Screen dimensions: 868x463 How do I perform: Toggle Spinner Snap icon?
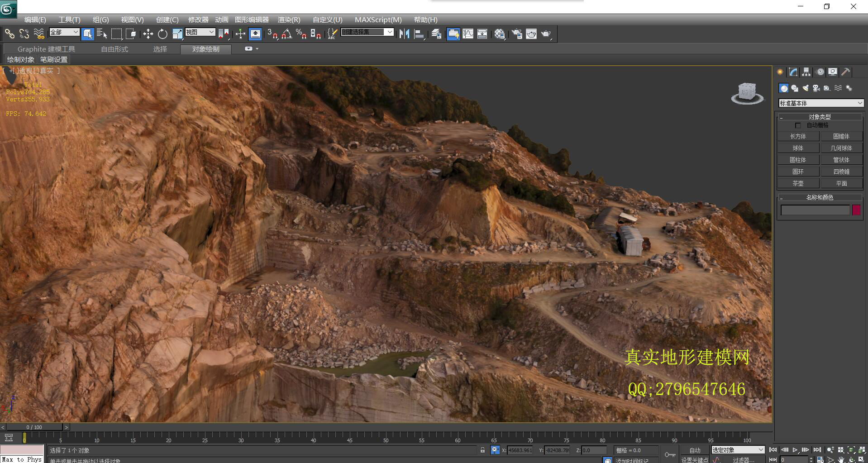[316, 33]
